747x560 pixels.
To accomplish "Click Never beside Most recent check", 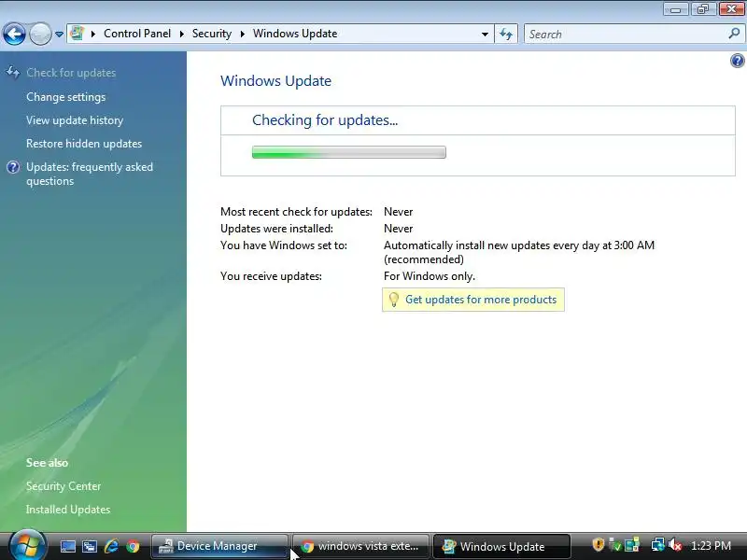I will [399, 212].
